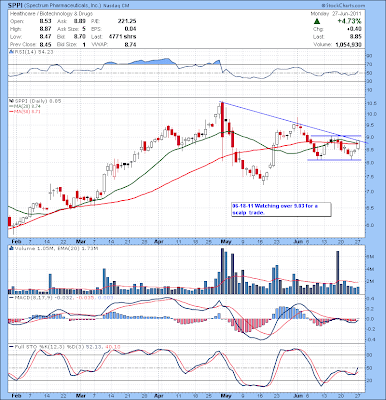Click the lower horizontal support line
Viewport: 386px width, 400px height.
pos(334,160)
